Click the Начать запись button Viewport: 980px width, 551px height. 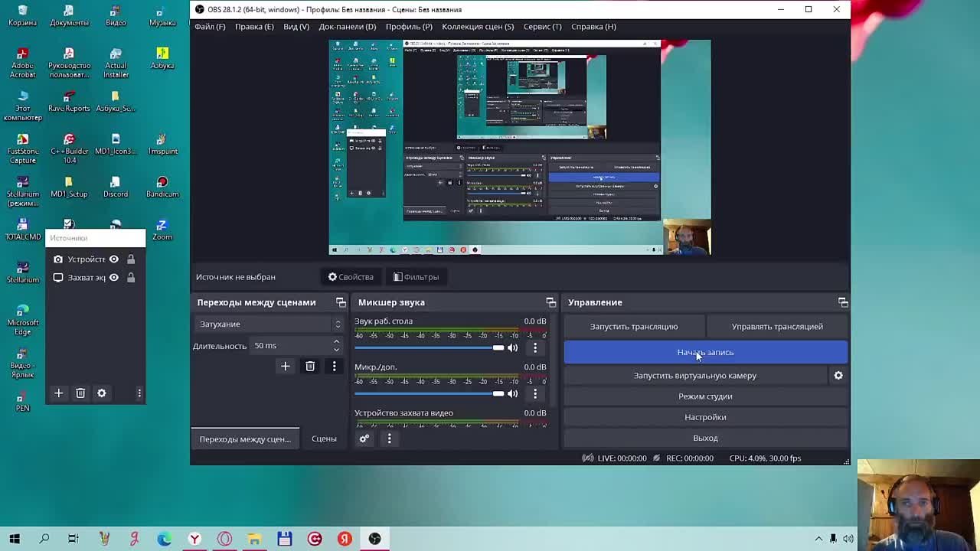tap(705, 353)
